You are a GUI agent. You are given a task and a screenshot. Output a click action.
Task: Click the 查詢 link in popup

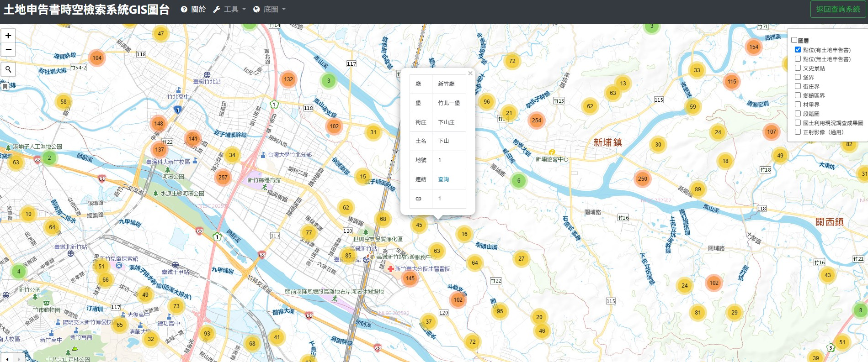tap(443, 179)
